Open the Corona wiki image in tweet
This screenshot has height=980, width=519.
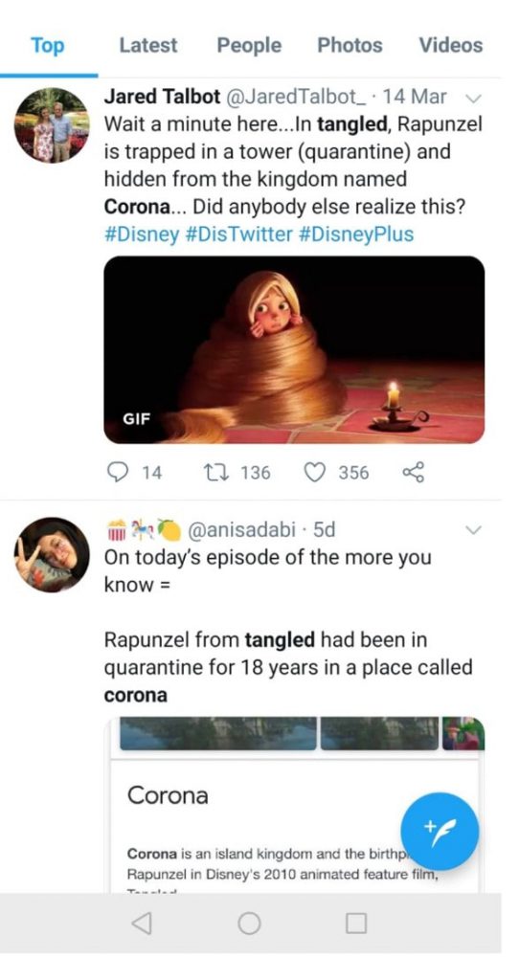click(294, 804)
